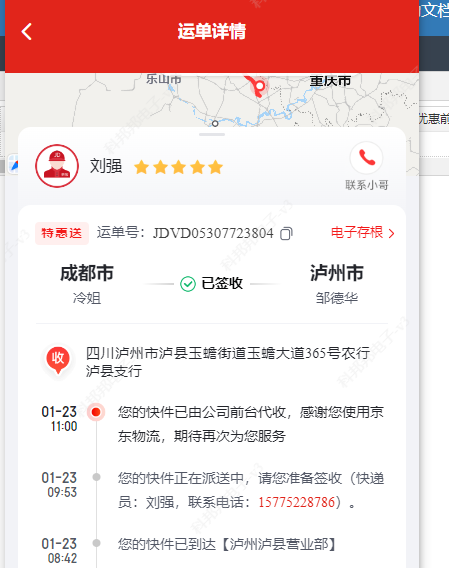Tap the 联系小哥 label
Viewport: 449px width, 568px height.
(367, 185)
